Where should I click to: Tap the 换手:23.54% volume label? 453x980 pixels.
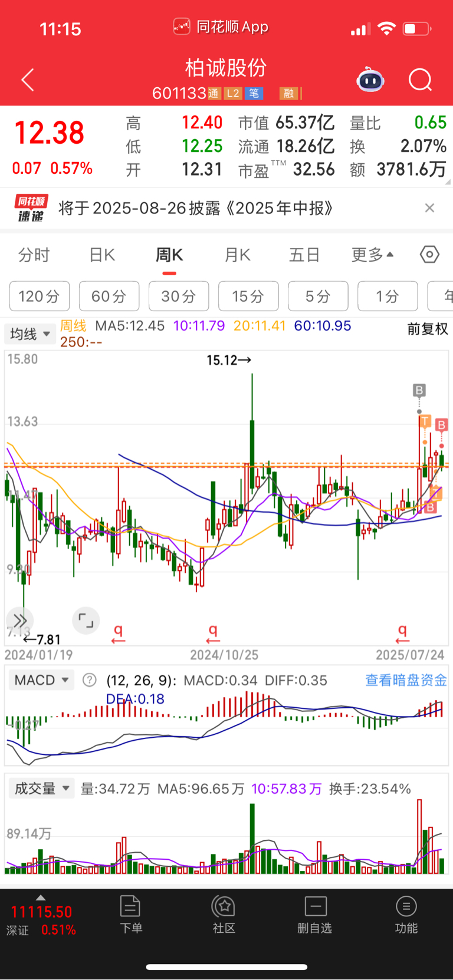click(369, 788)
